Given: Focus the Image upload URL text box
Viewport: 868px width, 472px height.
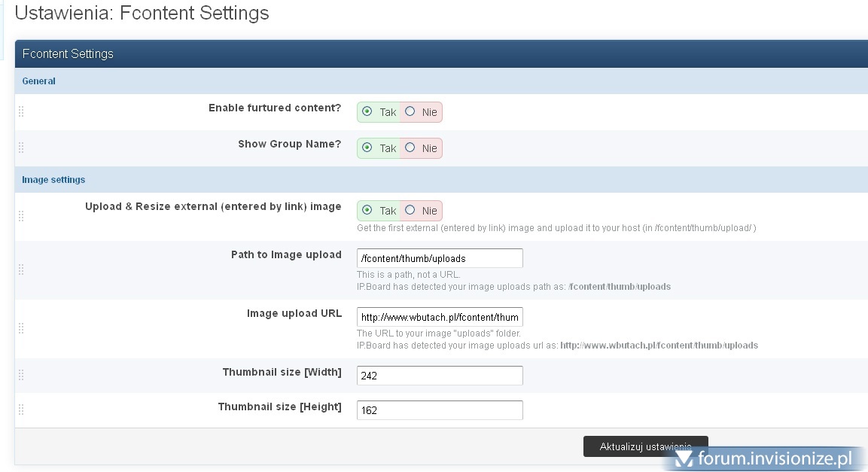Looking at the screenshot, I should 439,317.
